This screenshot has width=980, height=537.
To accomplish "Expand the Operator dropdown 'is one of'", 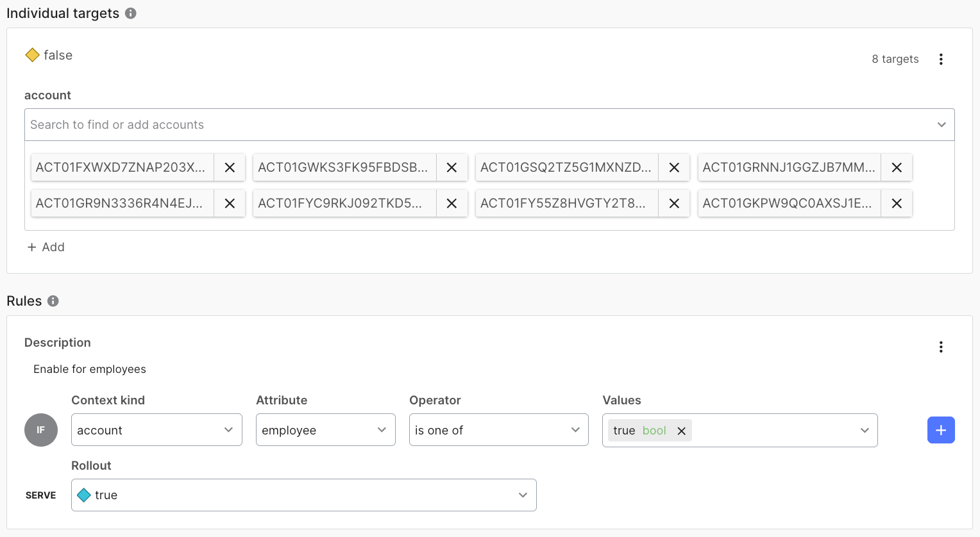I will pos(498,430).
